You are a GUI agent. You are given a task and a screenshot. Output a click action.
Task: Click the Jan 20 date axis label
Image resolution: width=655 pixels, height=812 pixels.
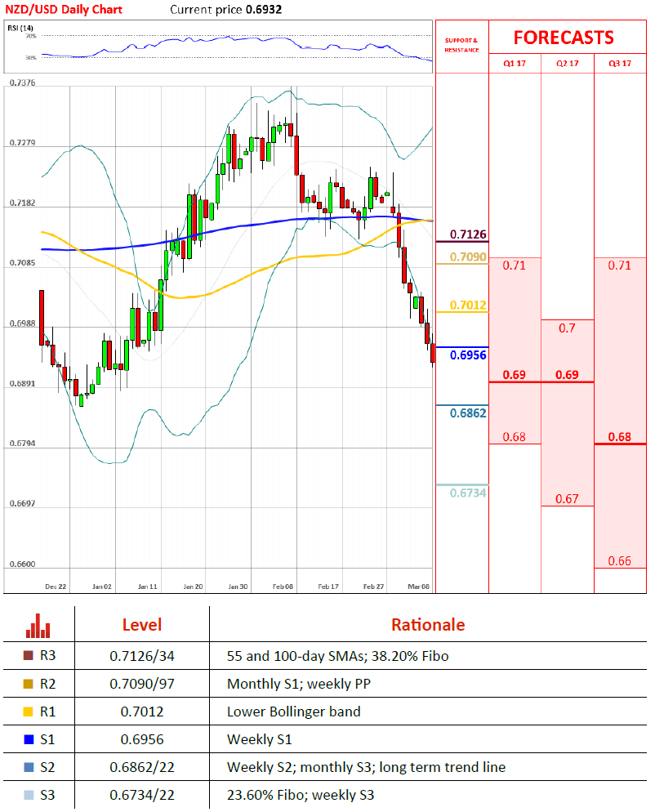(x=193, y=587)
